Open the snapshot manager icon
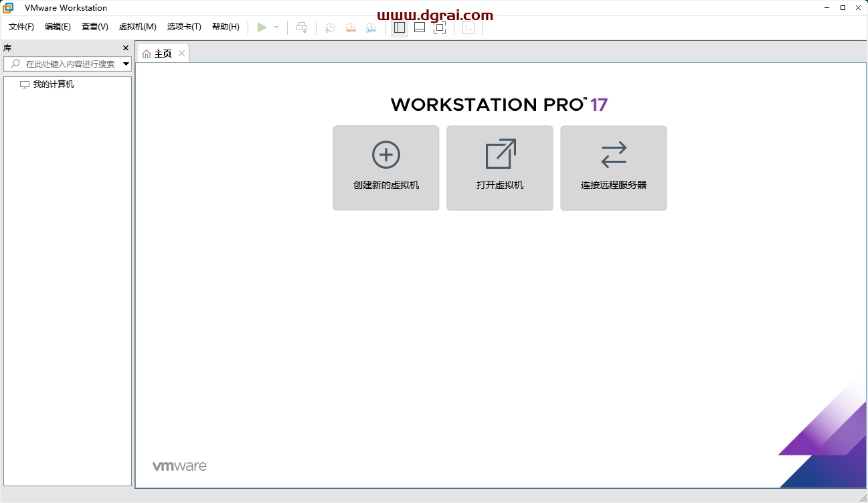This screenshot has width=868, height=503. (371, 27)
